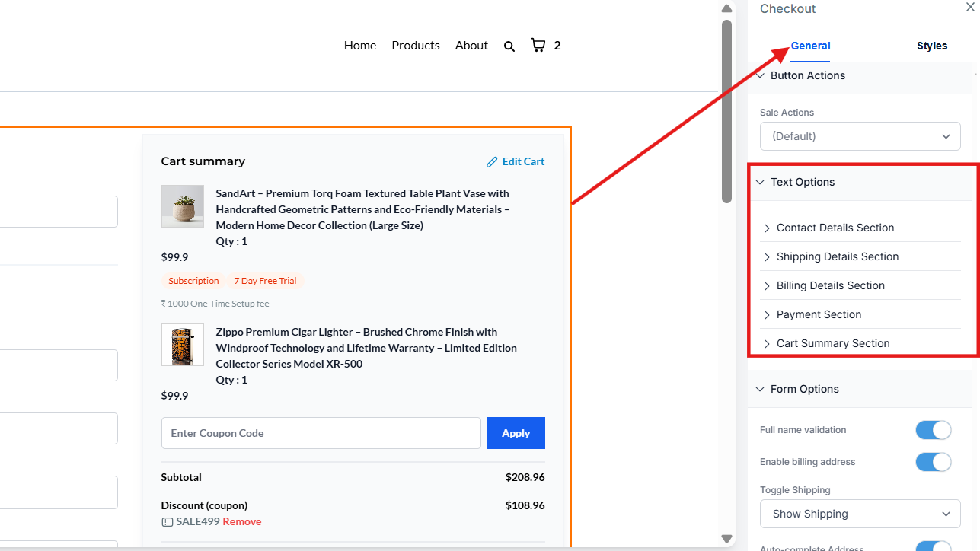Close the Checkout settings panel
Image resolution: width=980 pixels, height=551 pixels.
[x=970, y=8]
